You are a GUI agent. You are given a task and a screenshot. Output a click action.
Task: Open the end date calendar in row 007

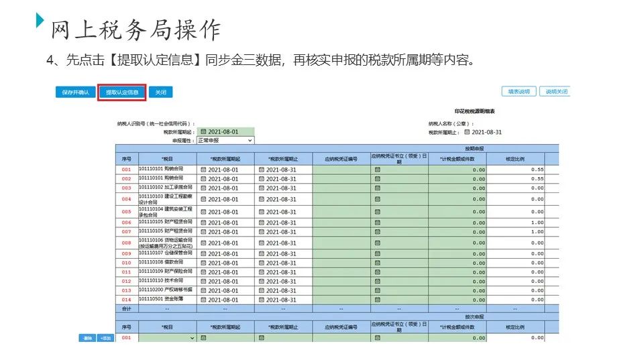(x=262, y=232)
